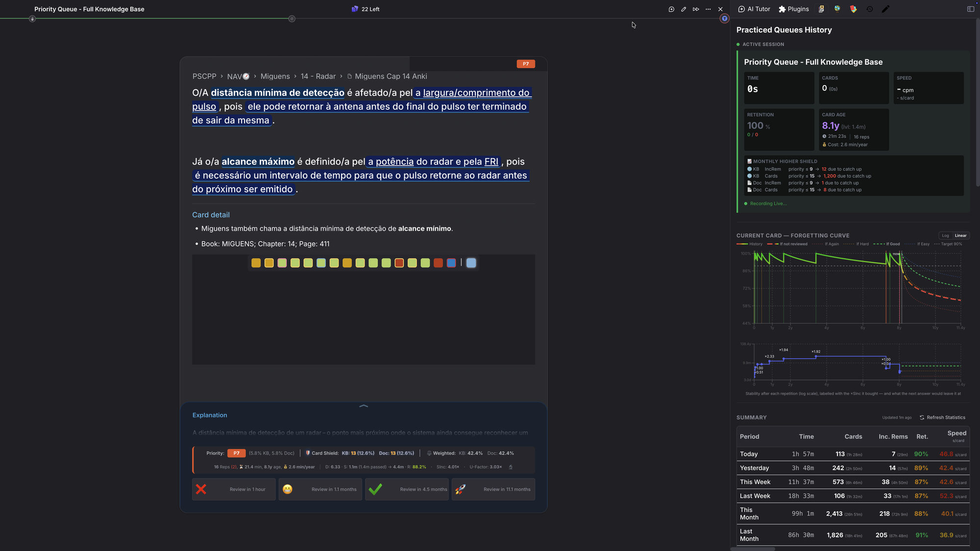Image resolution: width=980 pixels, height=551 pixels.
Task: Open the AI Tutor panel
Action: 754,9
